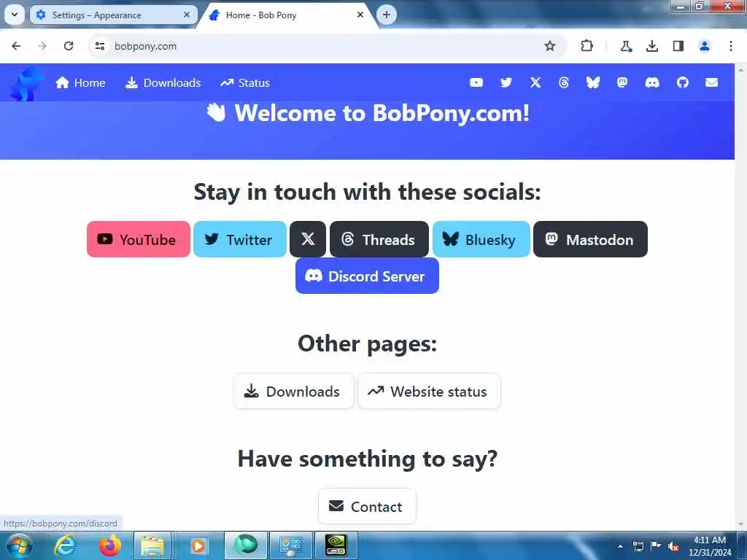Show the Chrome downloads icon
Viewport: 747px width, 560px height.
[x=651, y=46]
